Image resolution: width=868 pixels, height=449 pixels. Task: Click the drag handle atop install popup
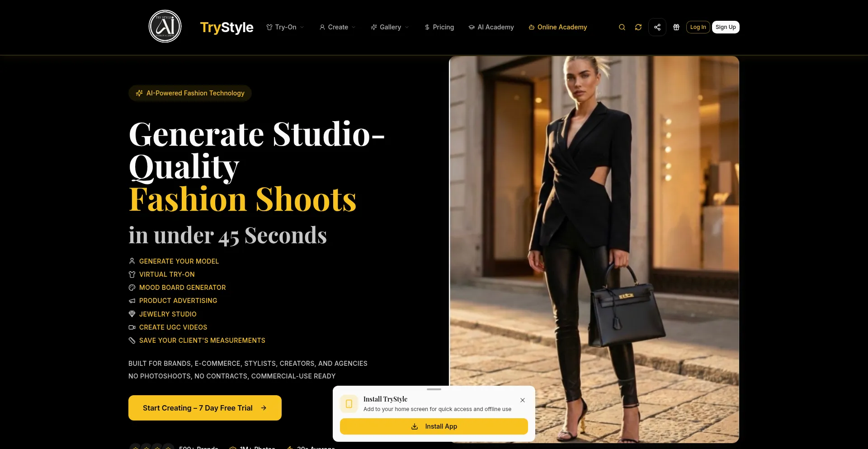coord(434,389)
